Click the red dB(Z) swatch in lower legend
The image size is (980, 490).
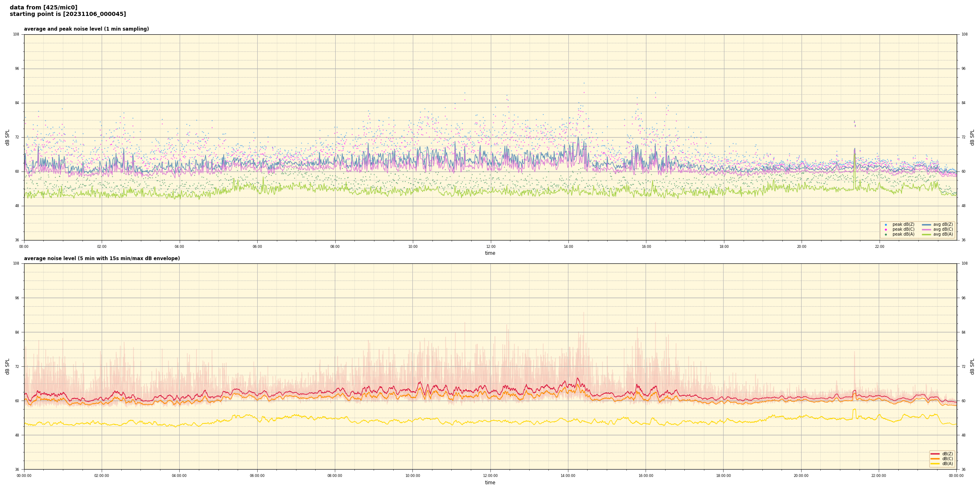click(x=935, y=454)
